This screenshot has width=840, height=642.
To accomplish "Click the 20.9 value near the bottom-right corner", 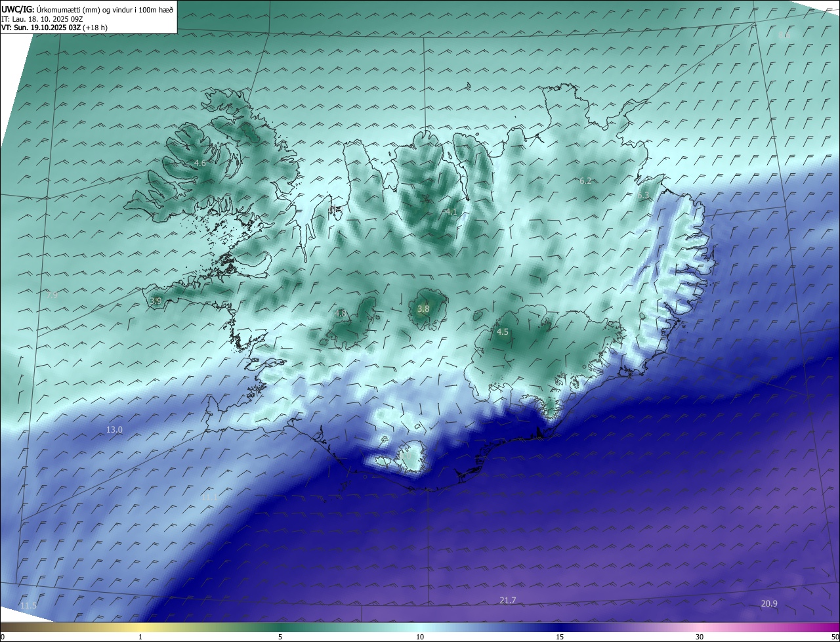I will click(769, 603).
